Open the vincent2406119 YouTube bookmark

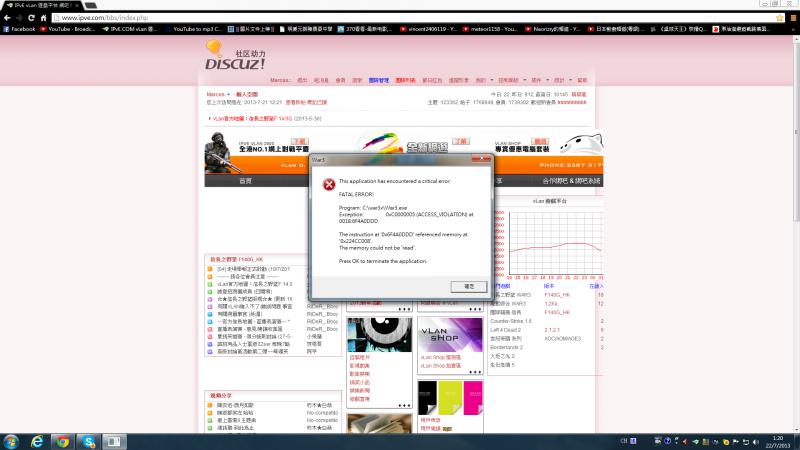click(x=428, y=29)
